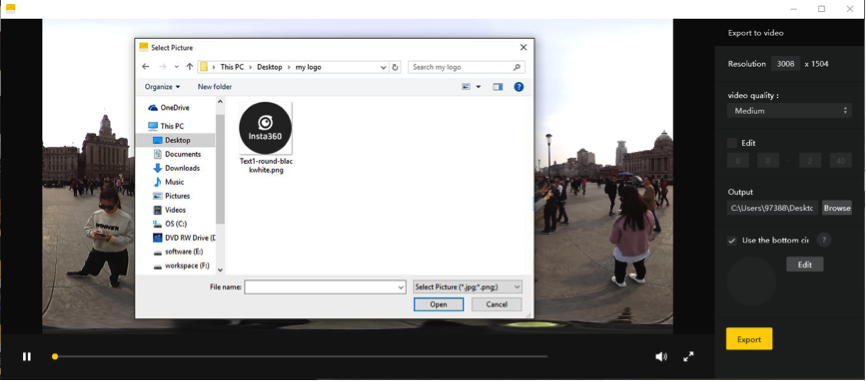Click the playback progress slider handle
866x381 pixels.
pyautogui.click(x=55, y=357)
